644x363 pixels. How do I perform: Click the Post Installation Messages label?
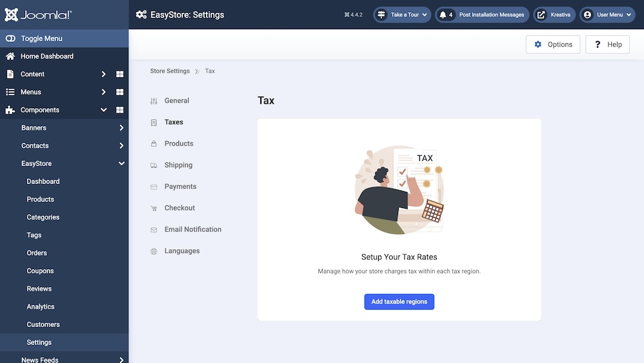coord(491,15)
